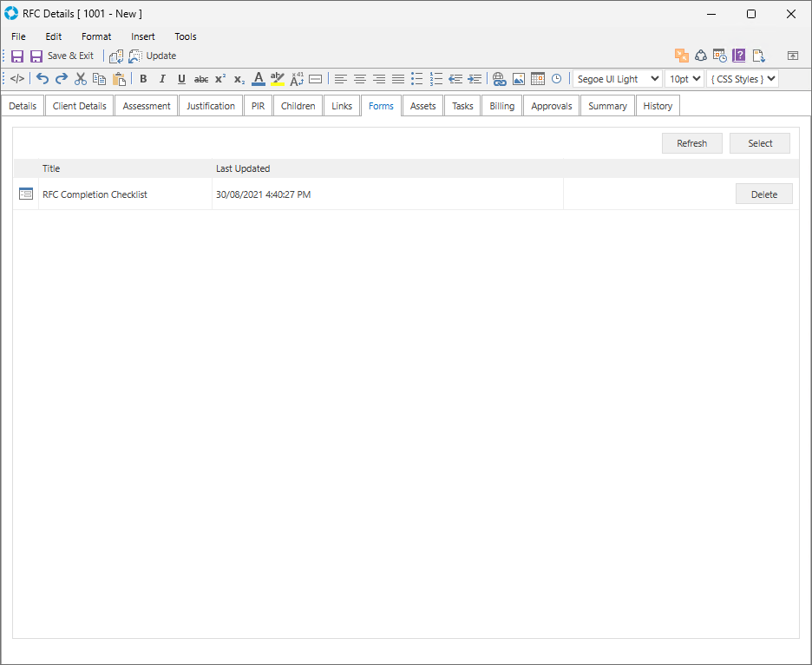
Task: Click the bulleted list icon
Action: (x=417, y=79)
